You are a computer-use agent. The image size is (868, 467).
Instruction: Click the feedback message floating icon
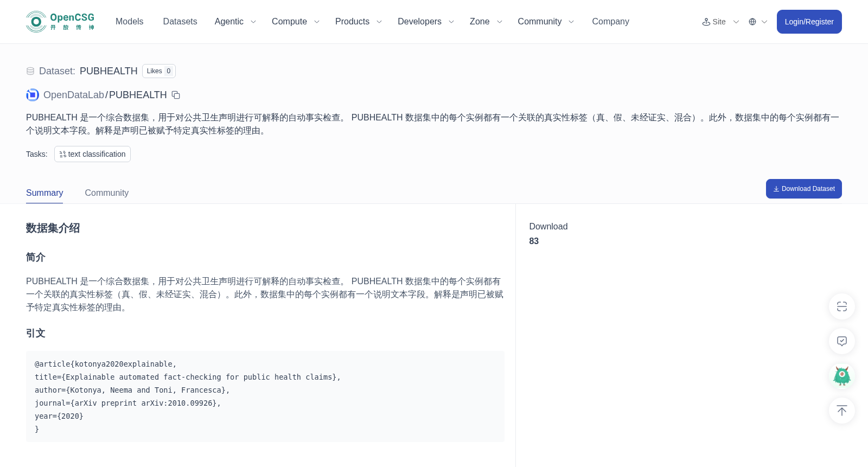click(x=842, y=341)
